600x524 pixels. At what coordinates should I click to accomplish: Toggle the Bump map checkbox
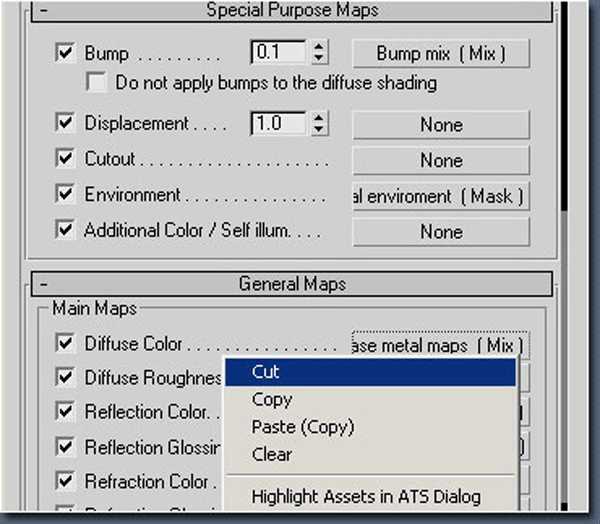point(67,53)
